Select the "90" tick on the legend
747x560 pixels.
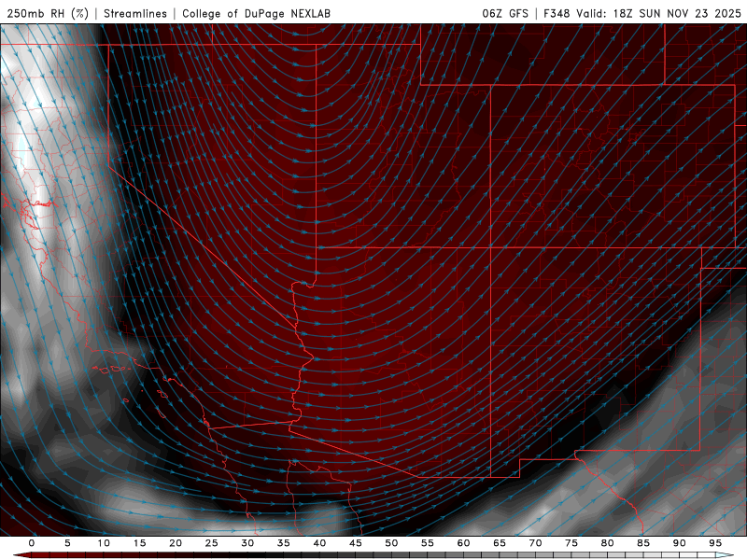pyautogui.click(x=680, y=543)
